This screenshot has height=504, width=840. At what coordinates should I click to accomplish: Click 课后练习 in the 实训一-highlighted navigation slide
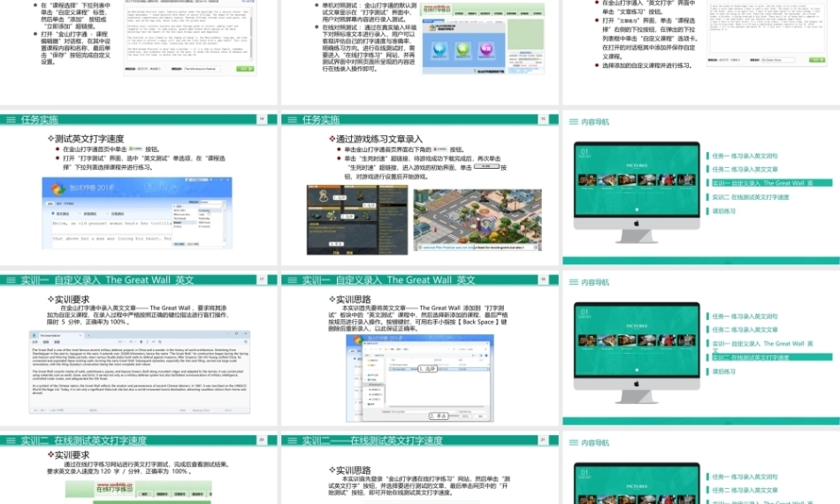point(723,211)
